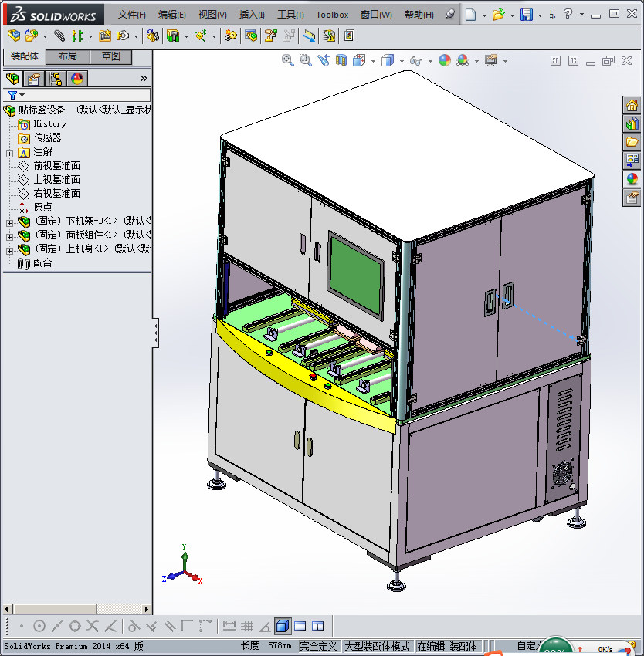The width and height of the screenshot is (644, 656).
Task: Switch to the 布局 tab
Action: (x=67, y=56)
